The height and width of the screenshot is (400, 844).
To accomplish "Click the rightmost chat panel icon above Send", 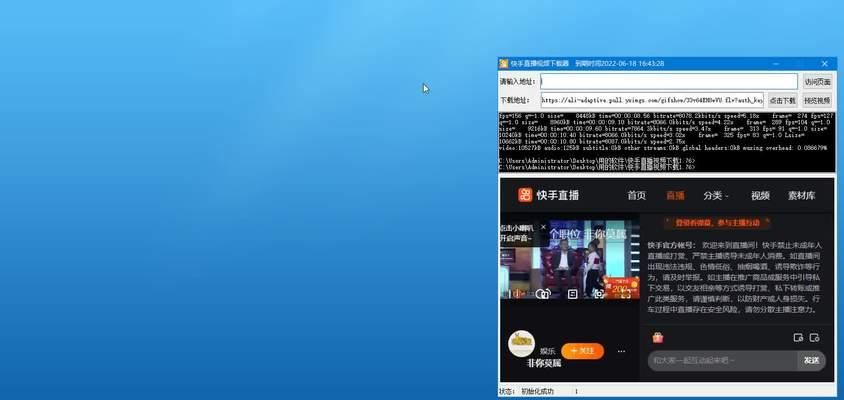I will 814,338.
